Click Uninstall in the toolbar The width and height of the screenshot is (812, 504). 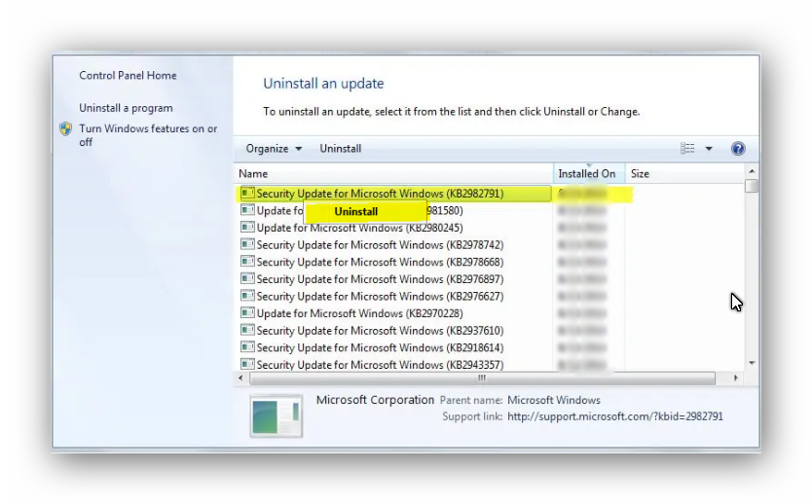click(x=340, y=149)
